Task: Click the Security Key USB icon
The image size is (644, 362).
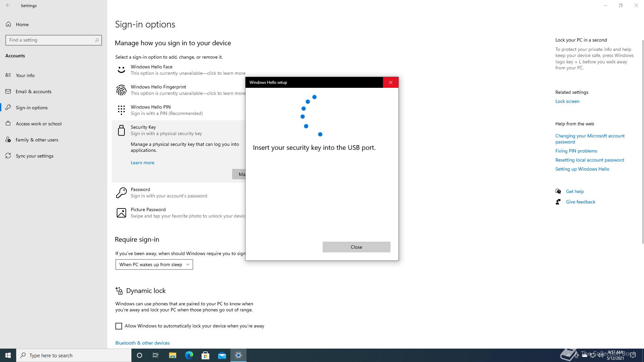Action: (121, 130)
